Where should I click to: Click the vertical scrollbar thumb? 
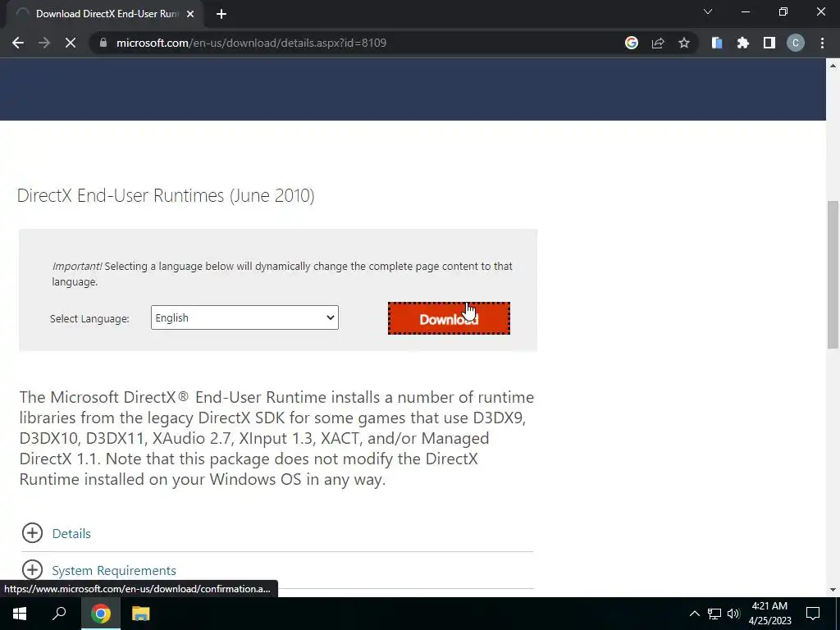[833, 274]
